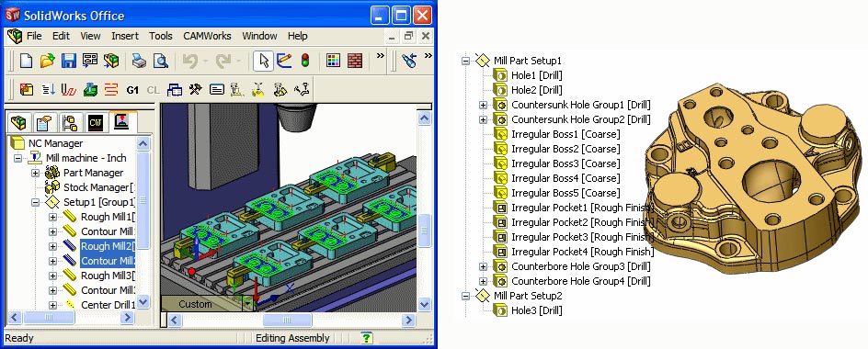Image resolution: width=868 pixels, height=349 pixels.
Task: Open the CAMWorks menu
Action: click(x=207, y=36)
